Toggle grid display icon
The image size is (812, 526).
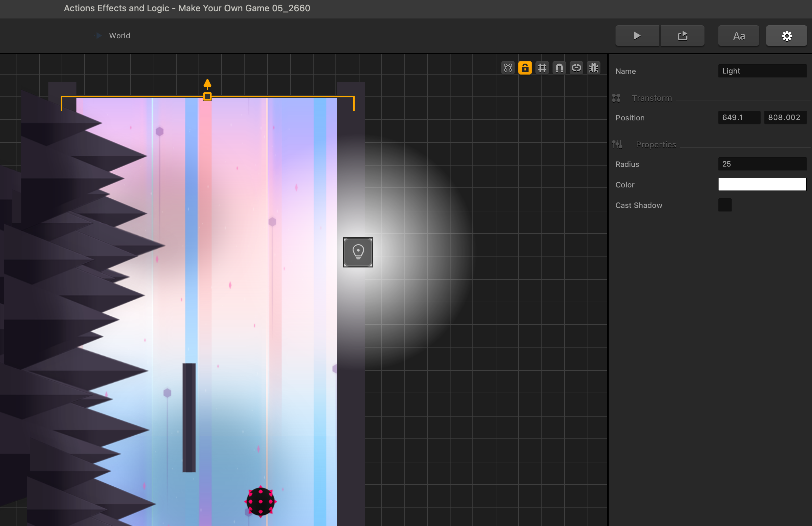pyautogui.click(x=542, y=68)
